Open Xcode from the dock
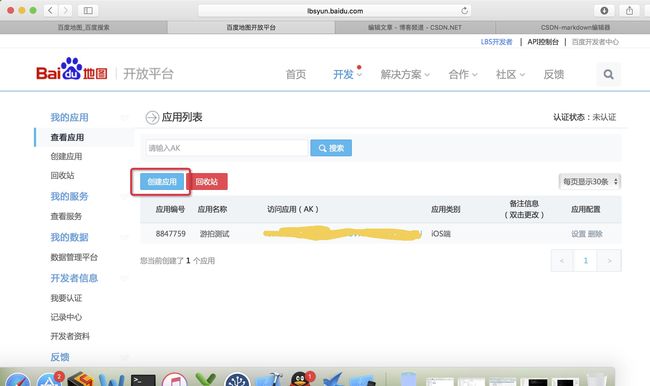650x386 pixels. tap(269, 379)
